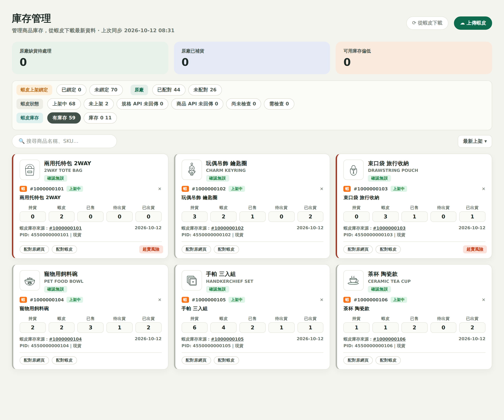Toggle the 已綁定 0 filter chip
The image size is (504, 420).
pyautogui.click(x=71, y=90)
